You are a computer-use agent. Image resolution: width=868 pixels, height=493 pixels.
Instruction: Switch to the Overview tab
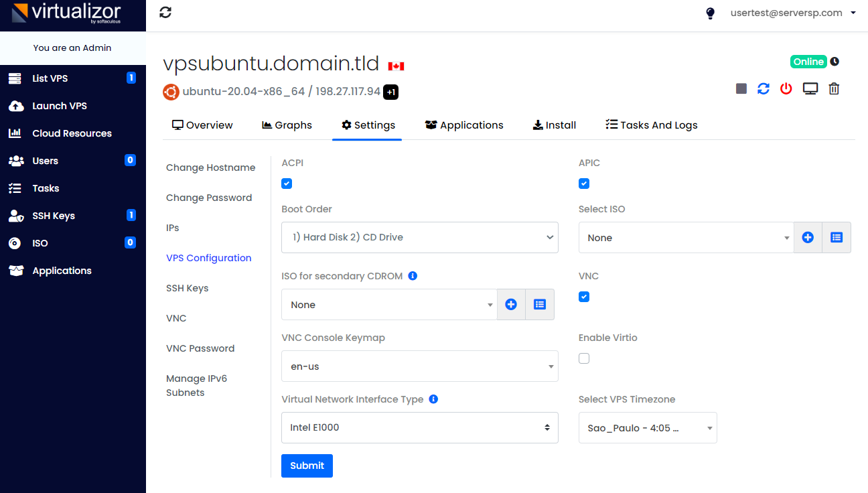click(202, 125)
